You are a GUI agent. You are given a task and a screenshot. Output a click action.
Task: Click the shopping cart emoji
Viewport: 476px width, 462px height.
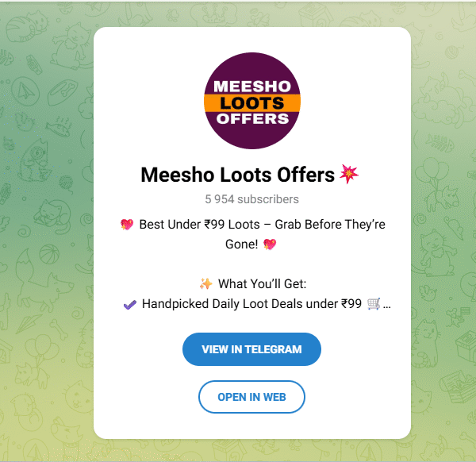coord(374,304)
